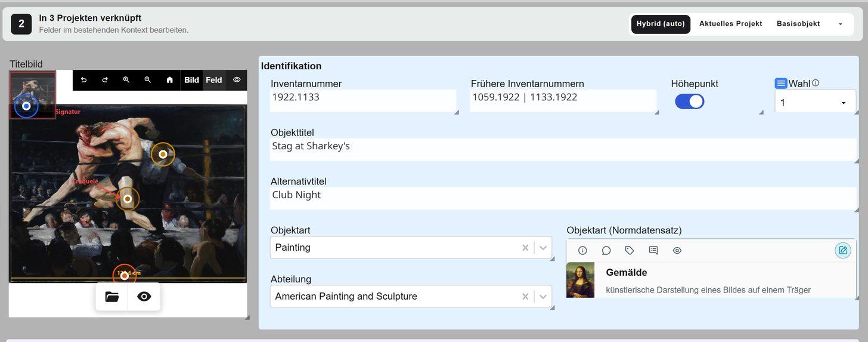Select the Basisobjekt tab
Image resolution: width=868 pixels, height=342 pixels.
click(x=798, y=24)
